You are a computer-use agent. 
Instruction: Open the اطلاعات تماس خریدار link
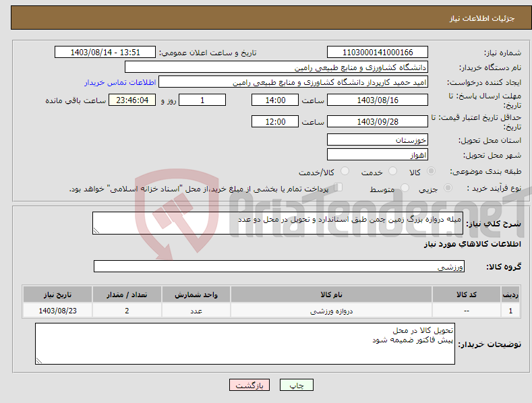(x=120, y=82)
